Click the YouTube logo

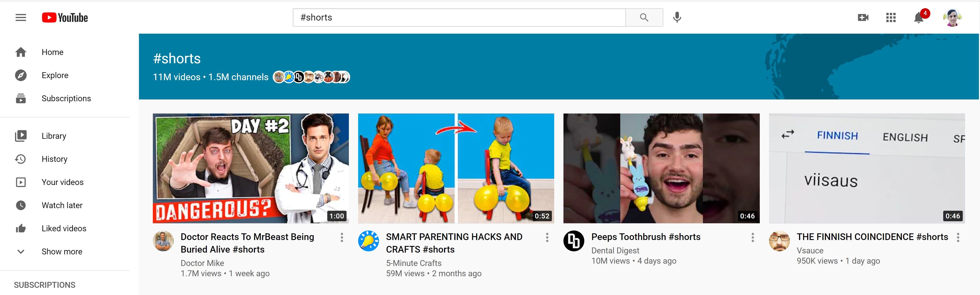[65, 17]
